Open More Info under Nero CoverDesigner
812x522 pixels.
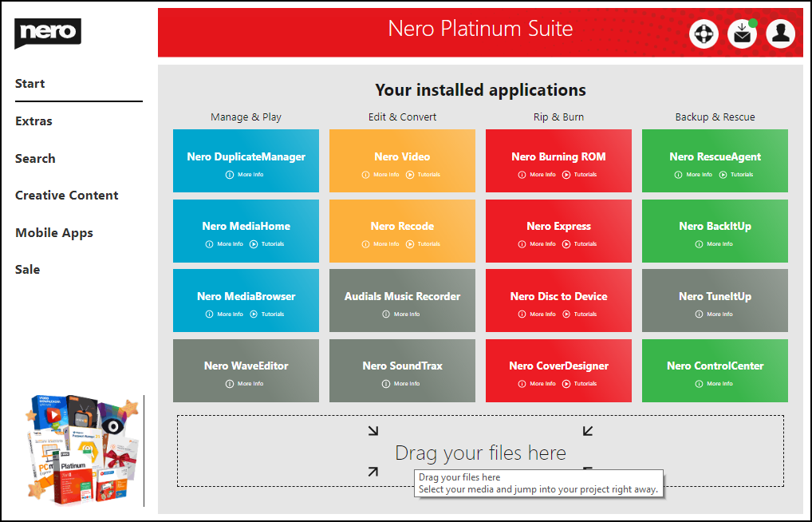point(537,384)
